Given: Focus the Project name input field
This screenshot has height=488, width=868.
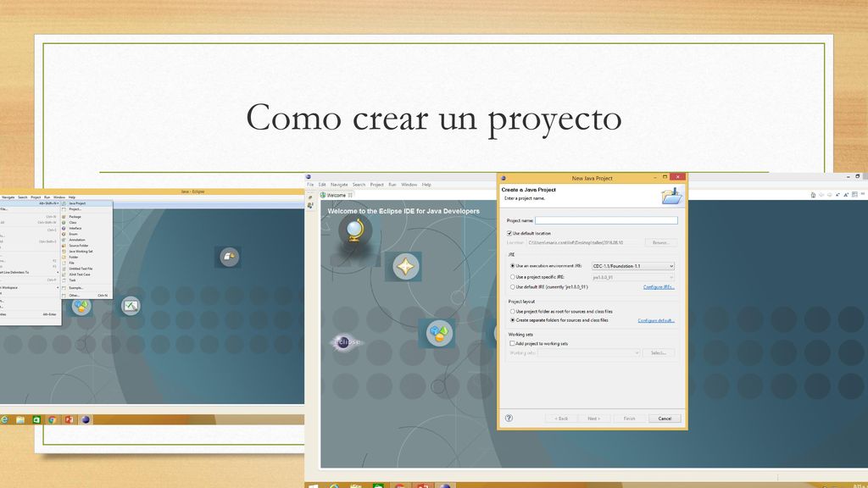Looking at the screenshot, I should coord(606,220).
